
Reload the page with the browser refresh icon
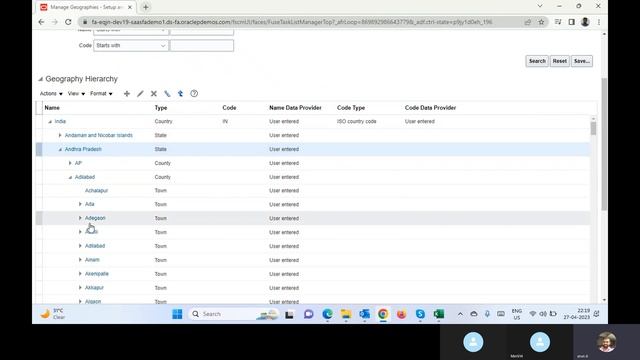68,22
